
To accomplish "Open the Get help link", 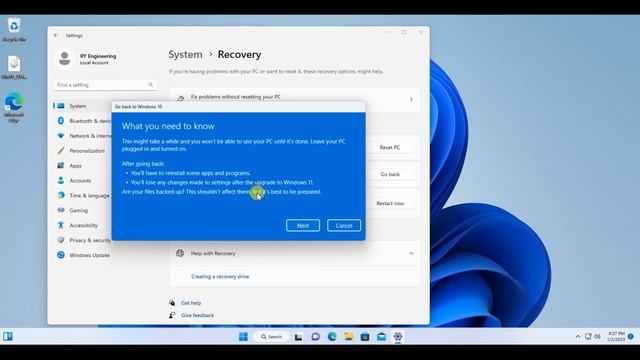I will 191,303.
